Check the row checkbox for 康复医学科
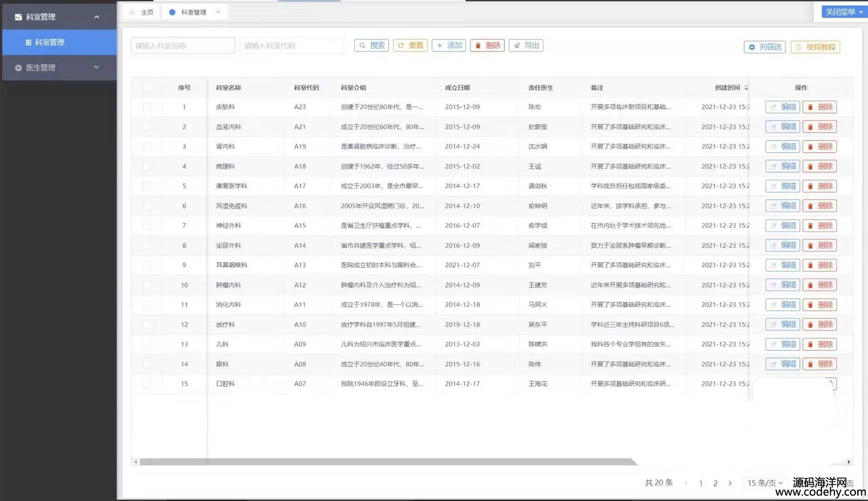Viewport: 868px width, 501px height. point(147,186)
